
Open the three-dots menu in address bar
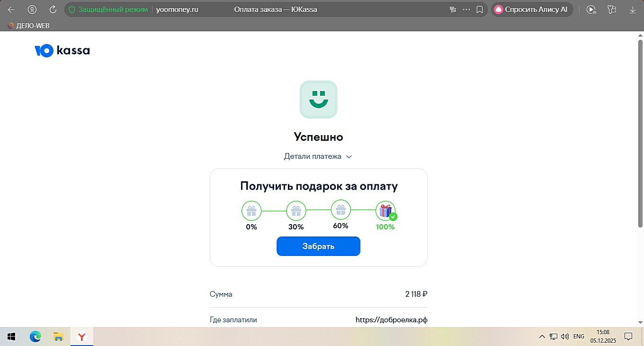[x=466, y=9]
